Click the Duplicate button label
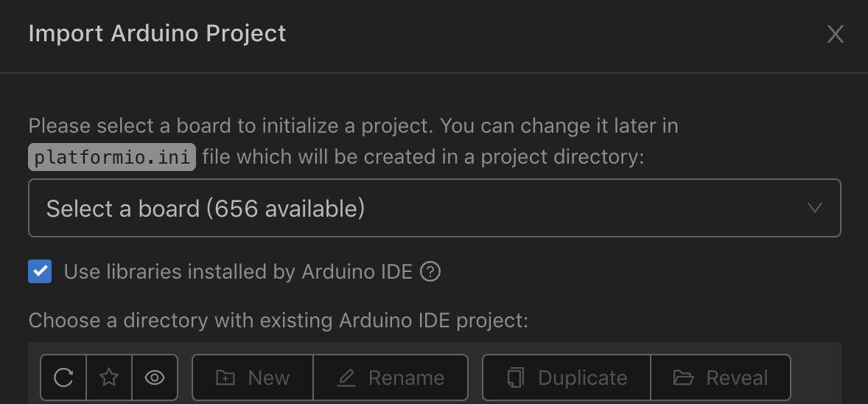This screenshot has width=868, height=404. [582, 378]
